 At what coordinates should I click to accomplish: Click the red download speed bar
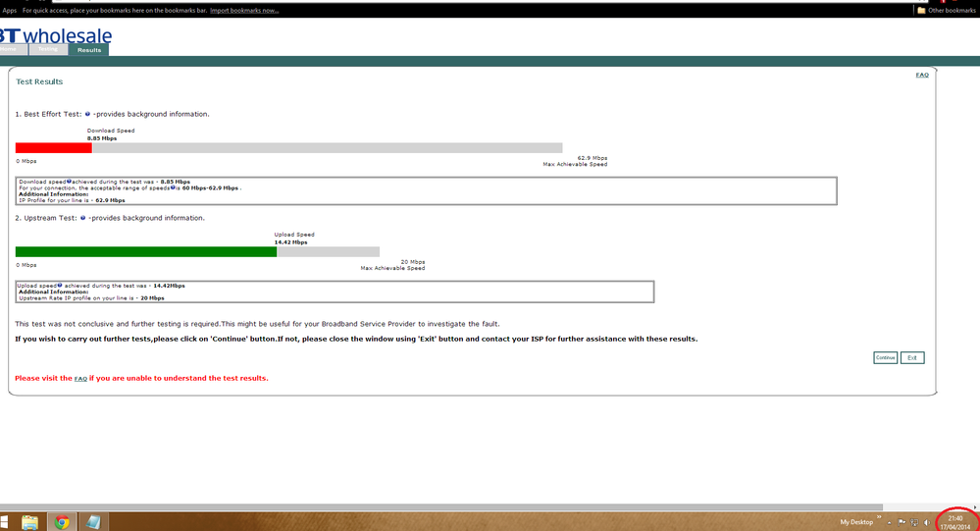click(54, 148)
